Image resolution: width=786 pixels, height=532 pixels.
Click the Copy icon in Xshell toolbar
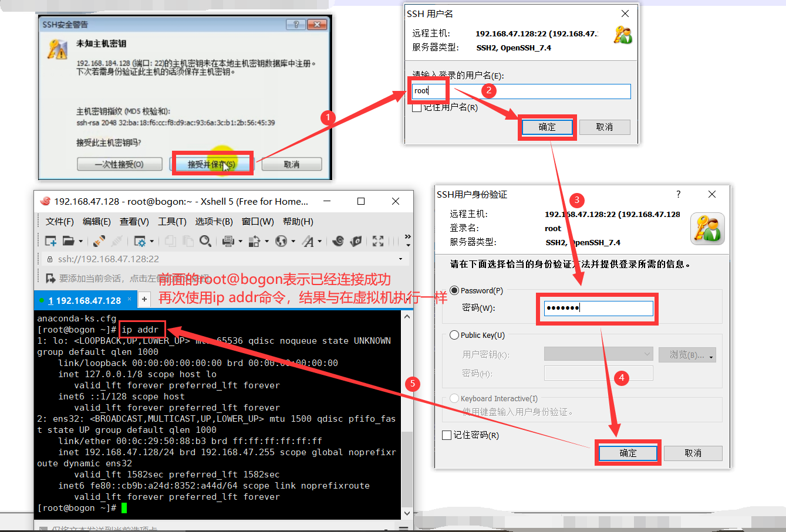(170, 241)
